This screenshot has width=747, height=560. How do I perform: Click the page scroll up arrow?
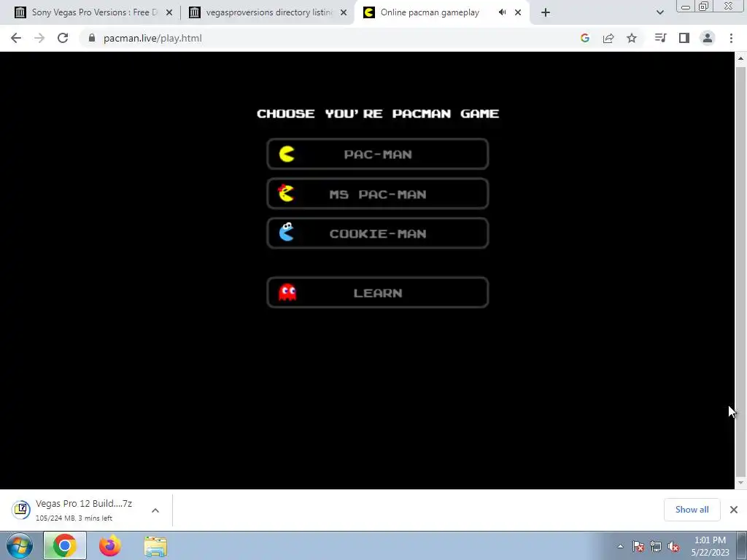tap(740, 58)
